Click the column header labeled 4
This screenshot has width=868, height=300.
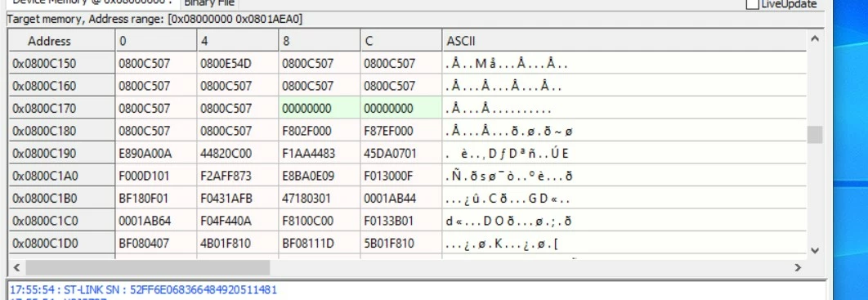238,41
